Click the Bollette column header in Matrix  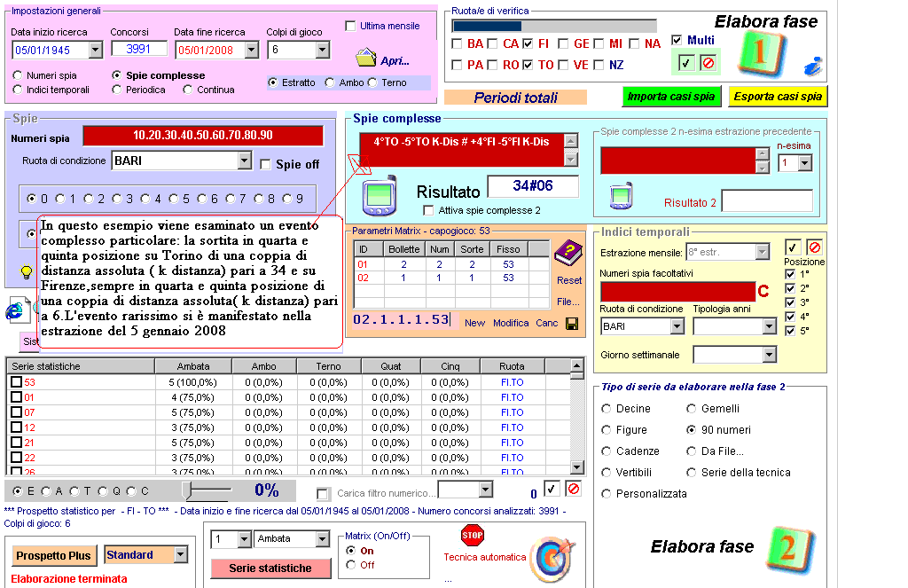click(403, 249)
